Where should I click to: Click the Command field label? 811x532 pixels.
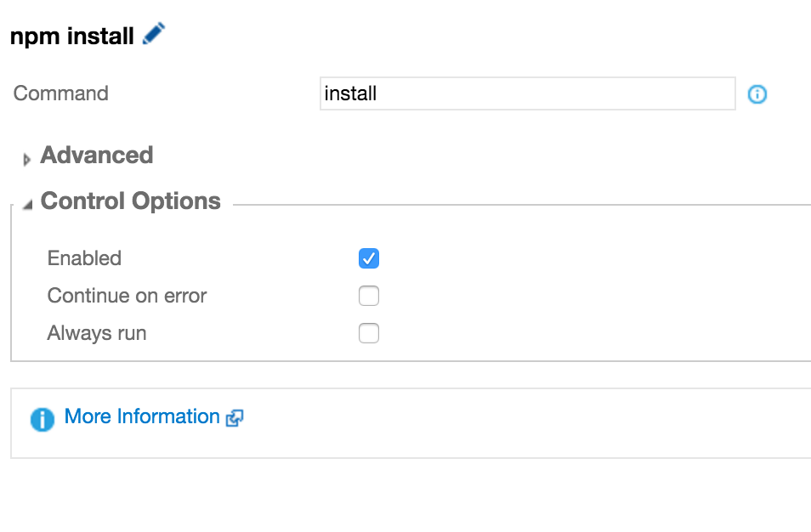pos(61,93)
